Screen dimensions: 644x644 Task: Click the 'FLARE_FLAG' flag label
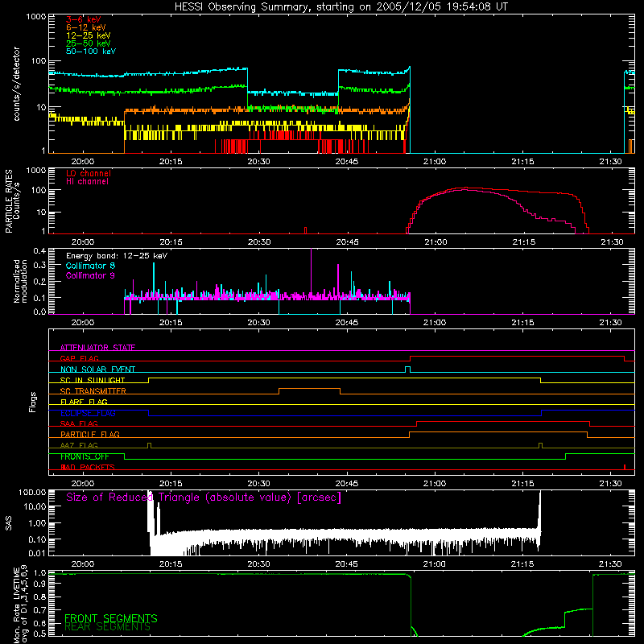tap(84, 402)
